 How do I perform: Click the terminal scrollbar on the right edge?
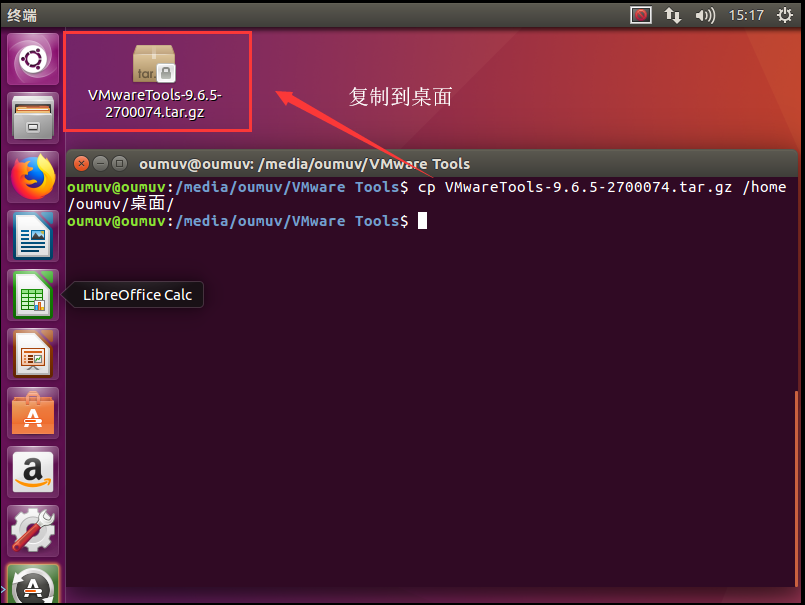[x=796, y=488]
